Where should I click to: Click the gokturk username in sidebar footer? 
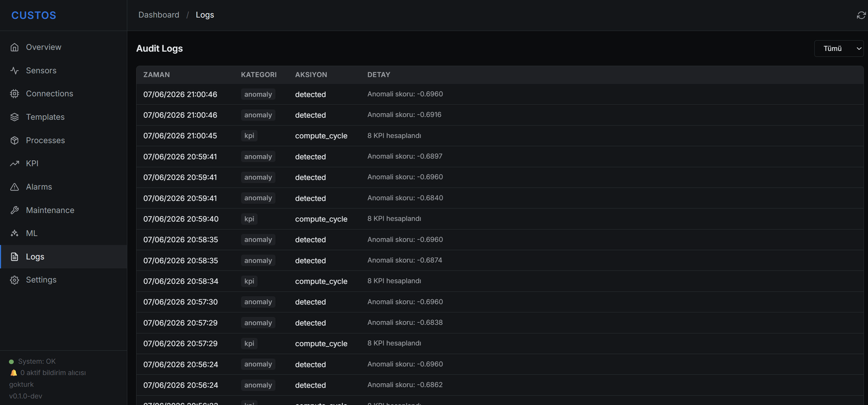point(21,384)
